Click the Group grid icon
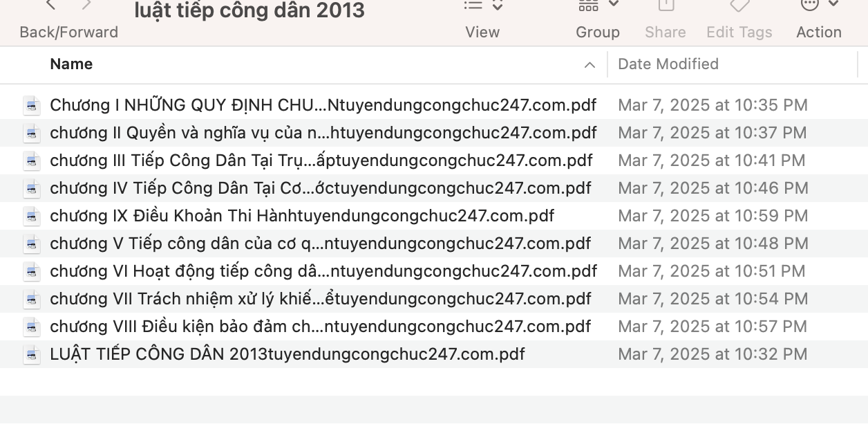 (588, 5)
